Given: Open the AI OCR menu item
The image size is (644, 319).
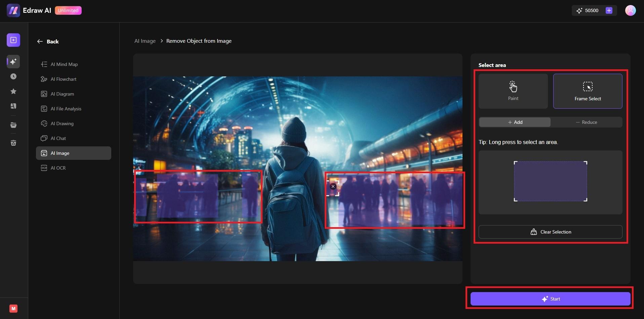Looking at the screenshot, I should pyautogui.click(x=58, y=168).
